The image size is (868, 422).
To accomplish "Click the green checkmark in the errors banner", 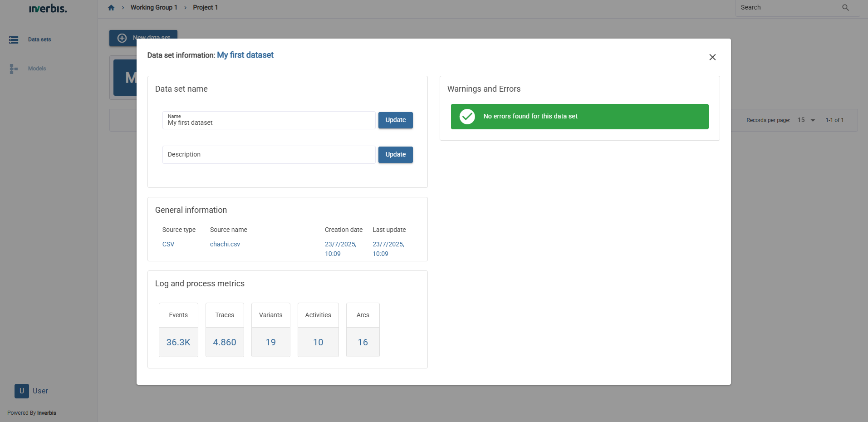I will click(466, 116).
